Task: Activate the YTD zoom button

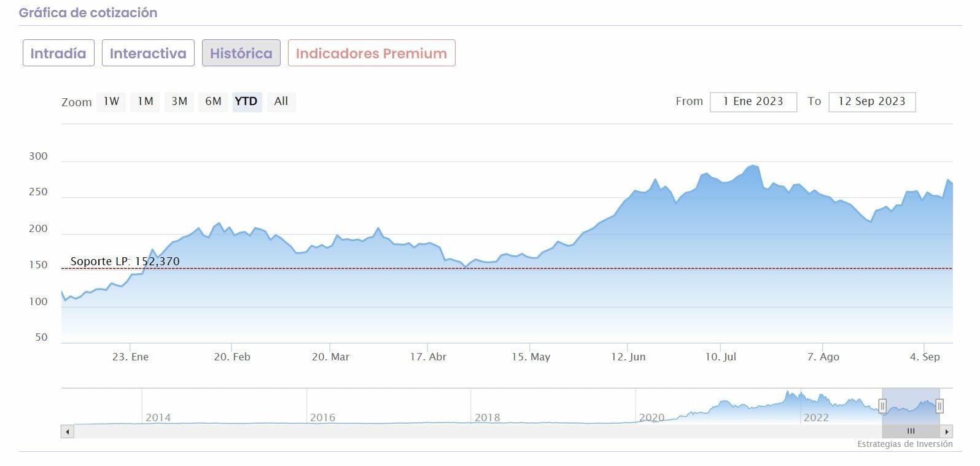Action: pyautogui.click(x=247, y=101)
